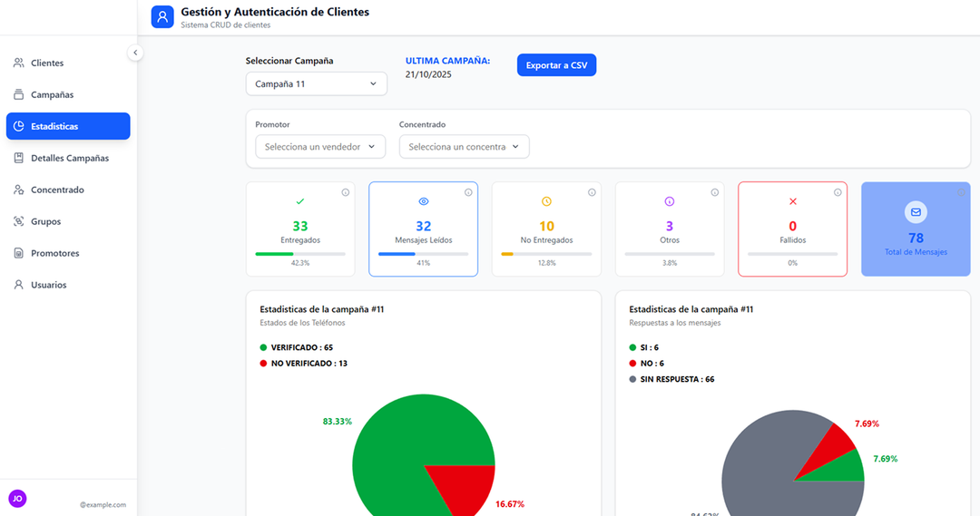
Task: Click the info icon on Entregados card
Action: 345,192
